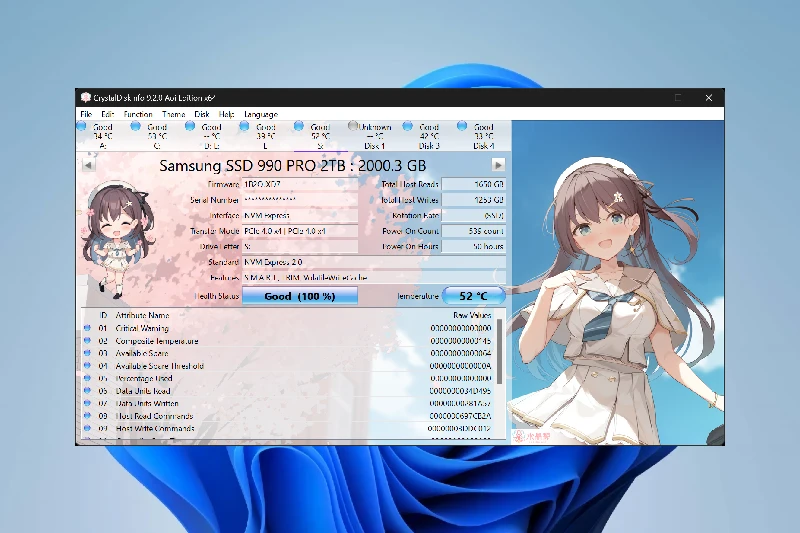Image resolution: width=800 pixels, height=533 pixels.
Task: Click raw value of Available Spare Threshold row
Action: tap(461, 366)
